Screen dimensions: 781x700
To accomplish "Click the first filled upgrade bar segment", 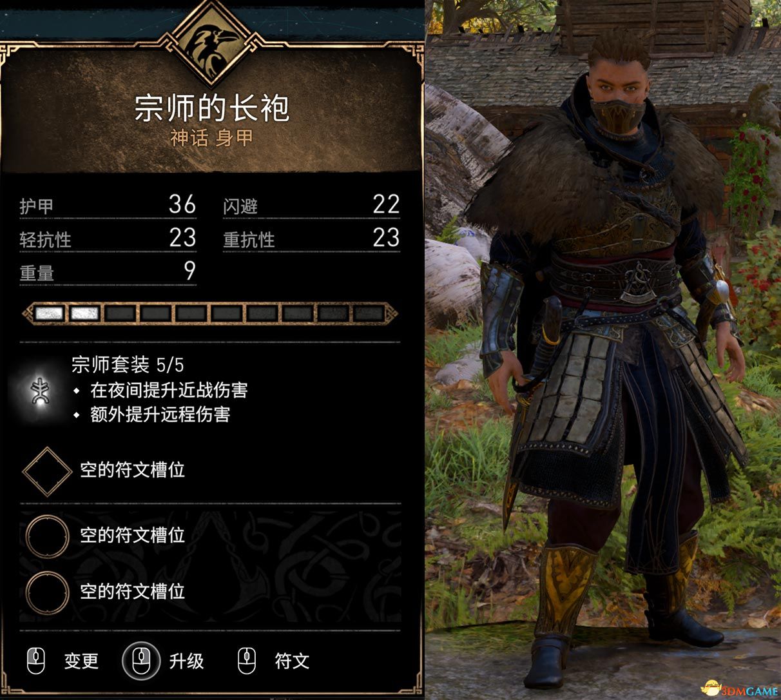I will coord(50,314).
